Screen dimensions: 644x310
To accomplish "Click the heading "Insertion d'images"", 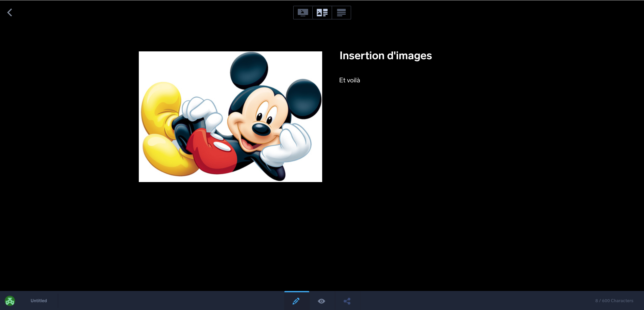I will 385,56.
